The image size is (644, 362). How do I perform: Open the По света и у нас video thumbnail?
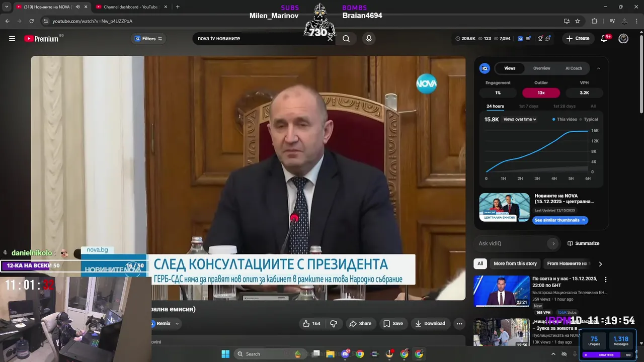point(502,291)
